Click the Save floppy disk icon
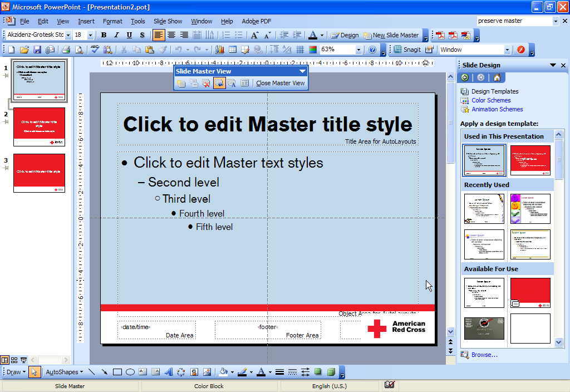The image size is (570, 392). click(37, 50)
